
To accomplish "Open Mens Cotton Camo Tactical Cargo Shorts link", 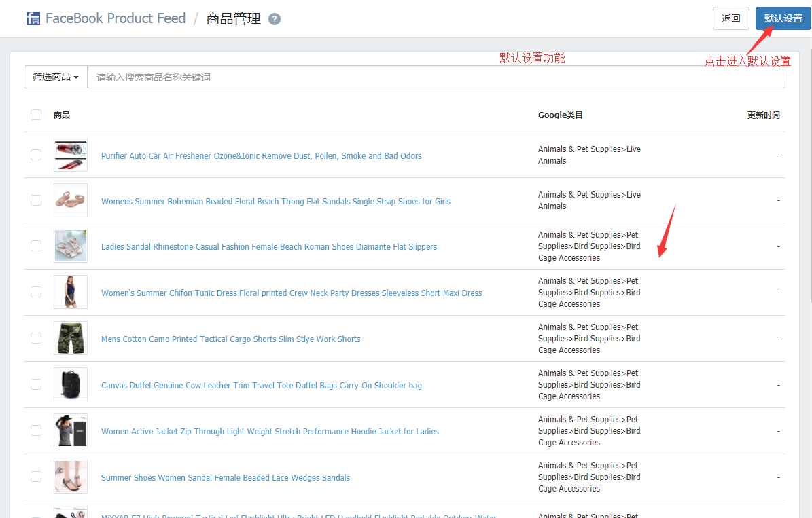I will coord(230,339).
